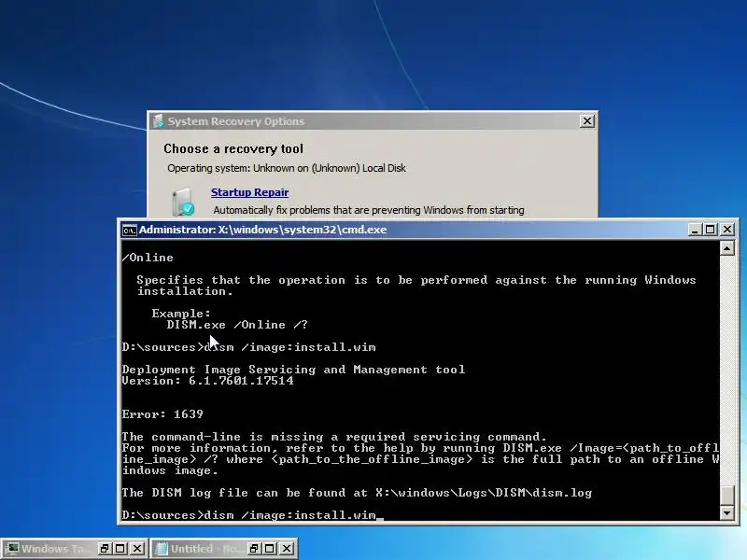This screenshot has width=747, height=560.
Task: Close the minimized Untitled Notepad window
Action: coord(287,549)
